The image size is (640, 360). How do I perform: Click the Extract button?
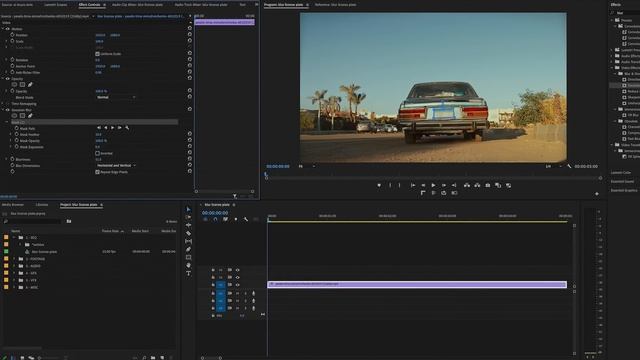477,185
